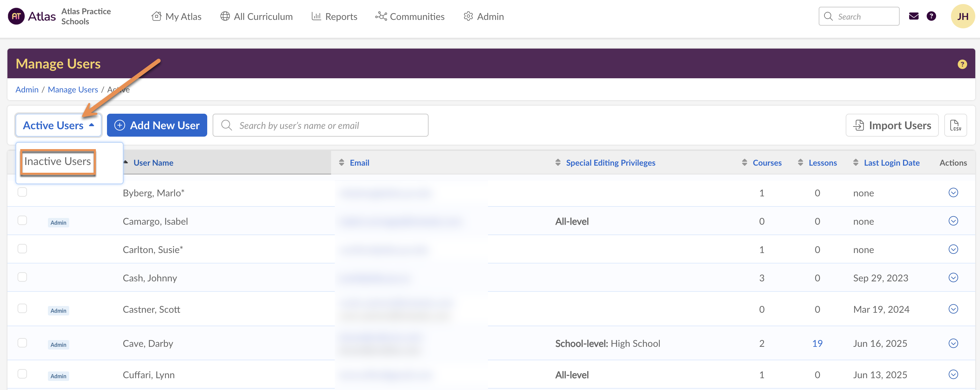Screen dimensions: 980x390
Task: Open the mail messages icon
Action: tap(914, 16)
